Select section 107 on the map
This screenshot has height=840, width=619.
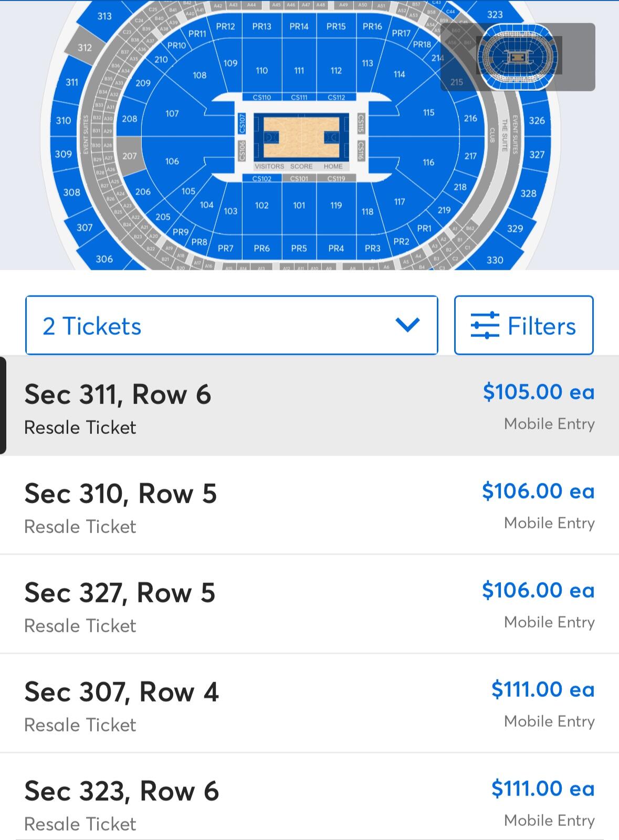[x=172, y=113]
